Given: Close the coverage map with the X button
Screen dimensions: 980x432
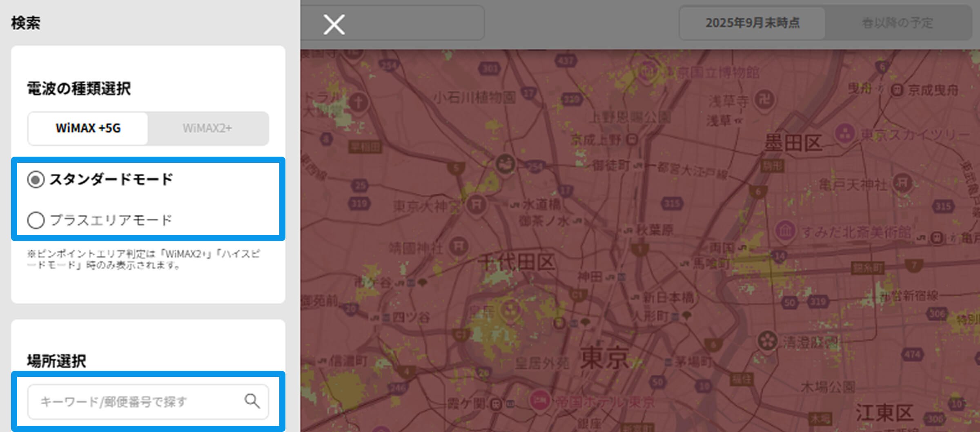Looking at the screenshot, I should click(334, 24).
